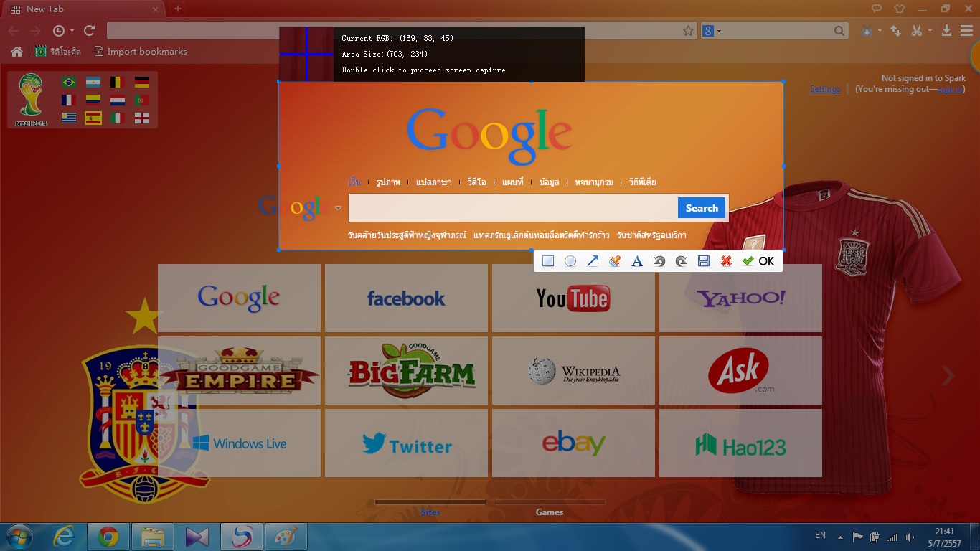Click the speech bubble feedback icon
This screenshot has width=980, height=551.
coord(877,9)
